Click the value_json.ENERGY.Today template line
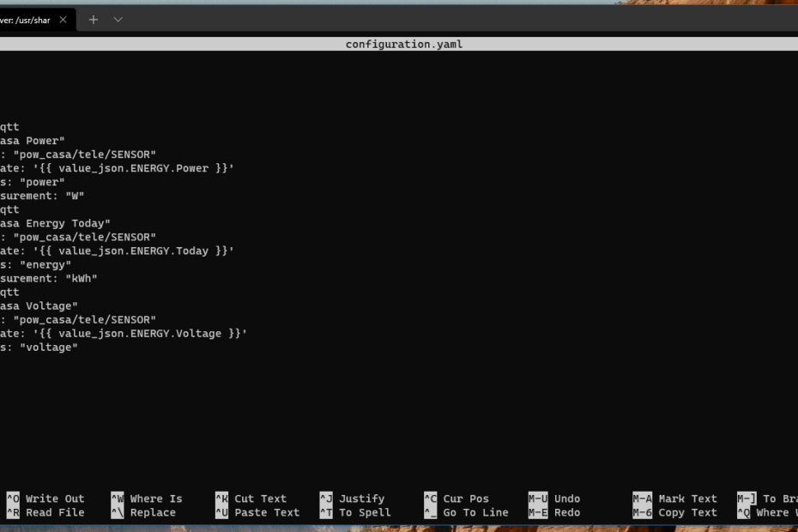Screen dimensions: 798x532 point(117,251)
